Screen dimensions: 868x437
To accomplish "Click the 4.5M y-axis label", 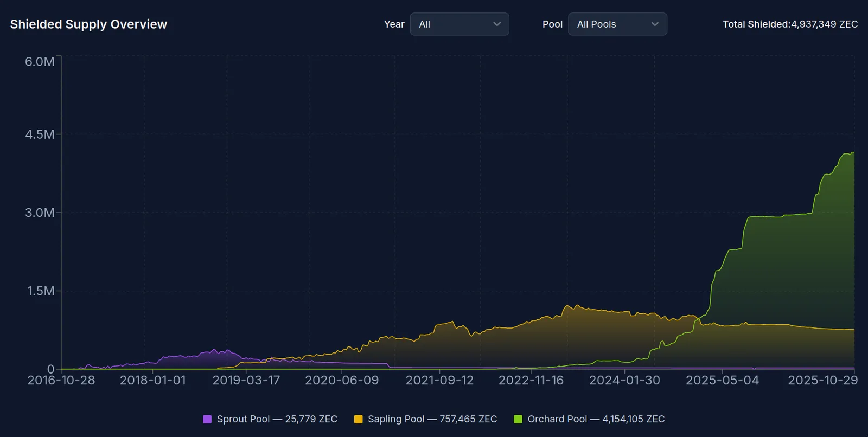I will point(40,134).
